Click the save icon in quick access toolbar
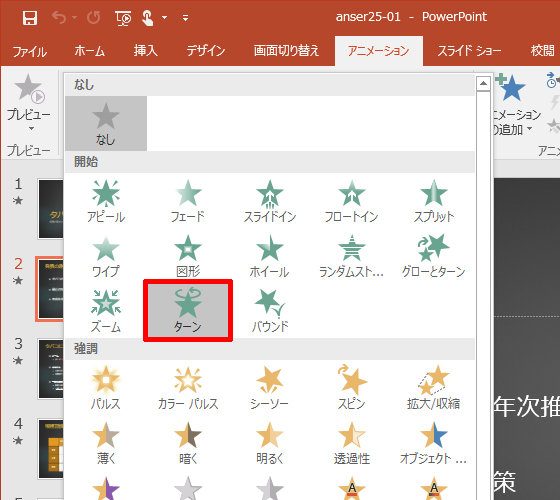Image resolution: width=560 pixels, height=500 pixels. pos(30,18)
